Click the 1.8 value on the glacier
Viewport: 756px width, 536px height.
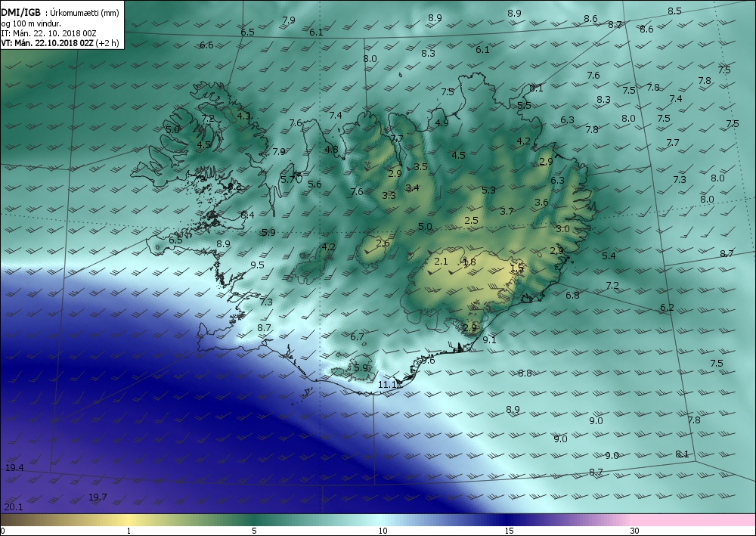tap(469, 262)
